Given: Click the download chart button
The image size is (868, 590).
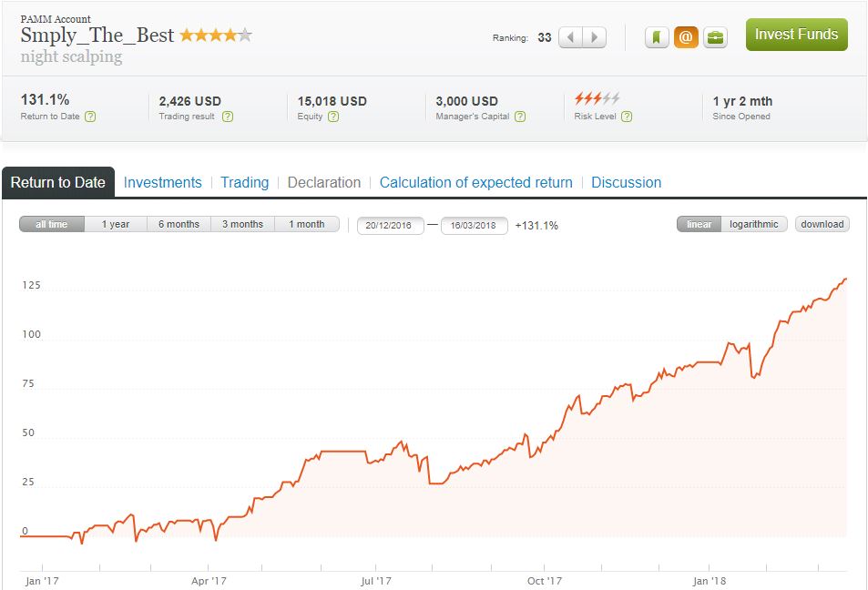Looking at the screenshot, I should [x=822, y=224].
